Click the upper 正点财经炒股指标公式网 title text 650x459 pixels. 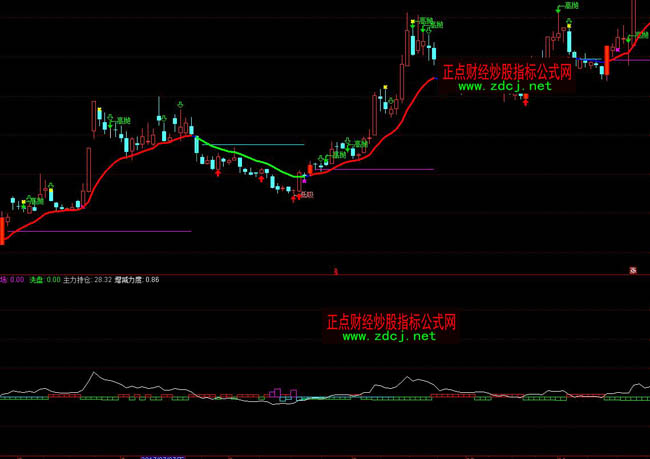506,72
